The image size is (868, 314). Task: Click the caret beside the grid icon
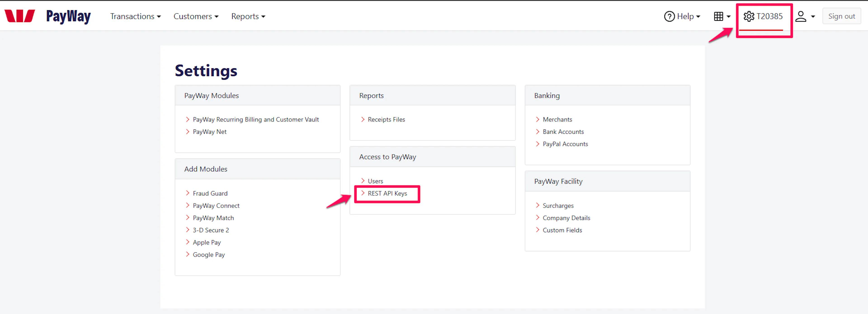728,16
